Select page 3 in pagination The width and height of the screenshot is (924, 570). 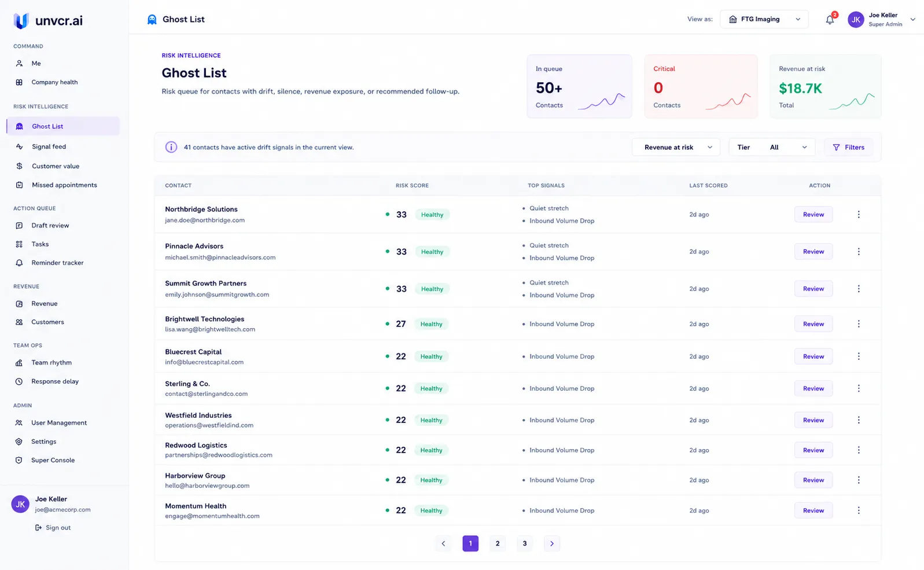point(525,543)
